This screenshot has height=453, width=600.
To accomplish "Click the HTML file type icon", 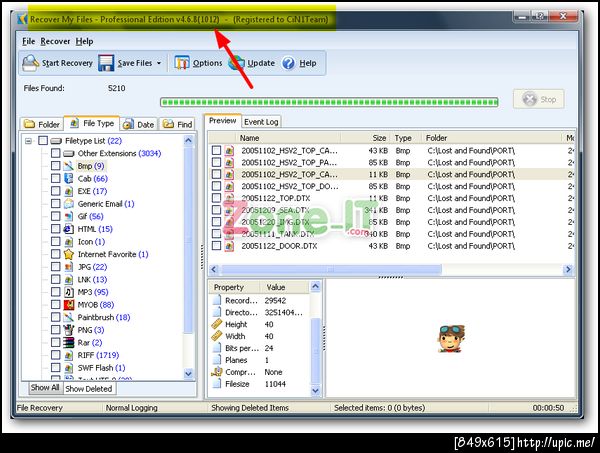I will point(68,229).
